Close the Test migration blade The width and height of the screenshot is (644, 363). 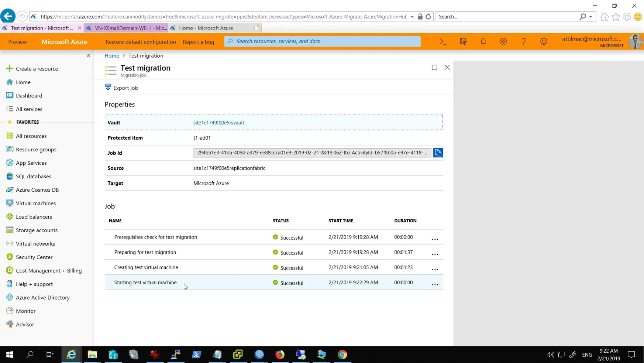click(x=447, y=68)
